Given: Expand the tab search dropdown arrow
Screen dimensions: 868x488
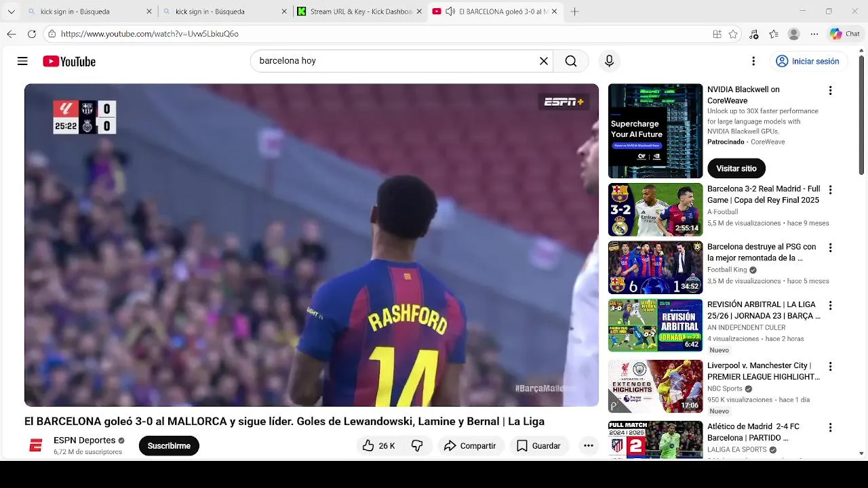Looking at the screenshot, I should [11, 12].
